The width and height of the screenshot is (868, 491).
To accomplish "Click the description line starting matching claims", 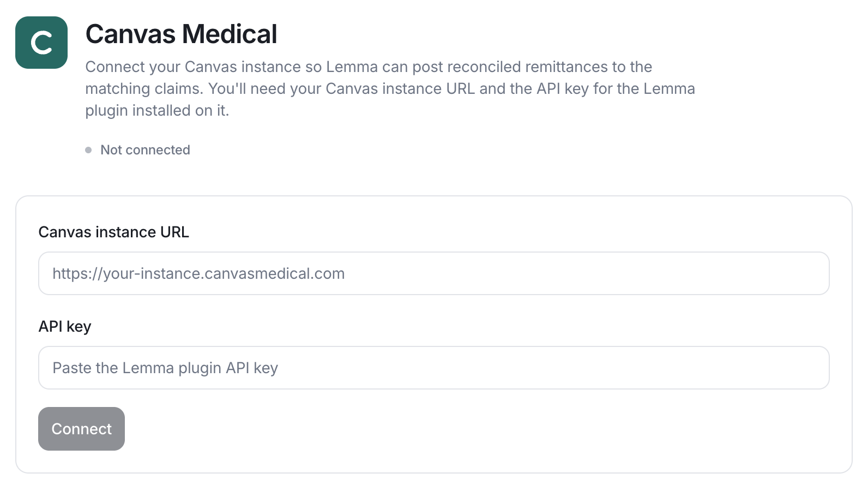I will pyautogui.click(x=390, y=88).
